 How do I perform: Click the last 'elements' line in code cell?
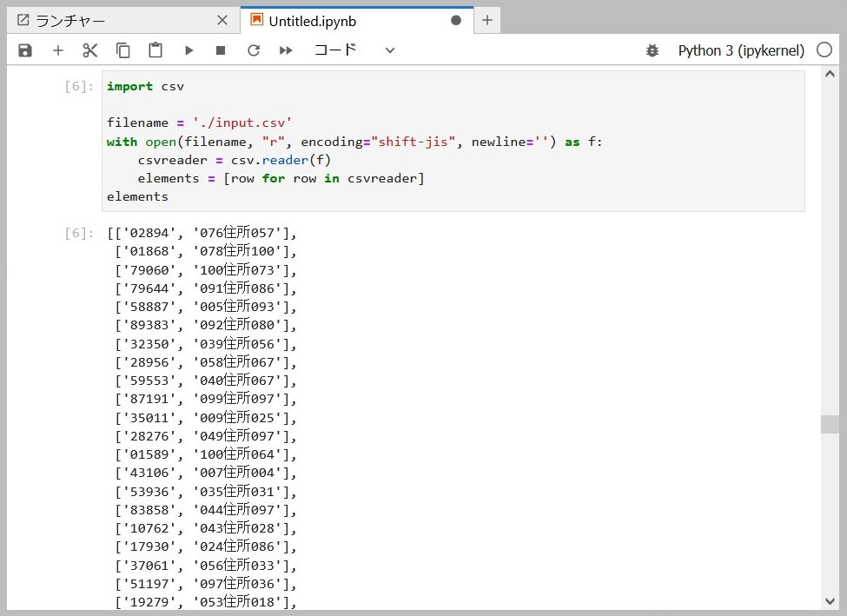tap(137, 196)
